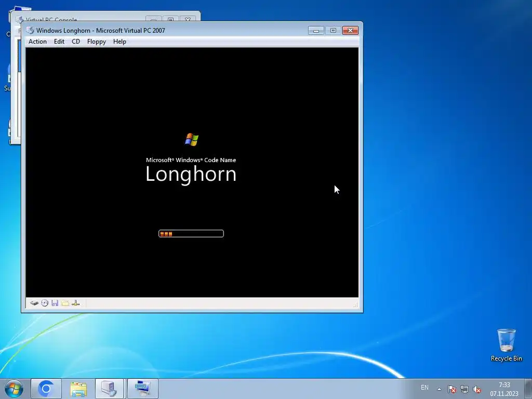Image resolution: width=532 pixels, height=399 pixels.
Task: Click the muted volume tray icon
Action: click(477, 389)
